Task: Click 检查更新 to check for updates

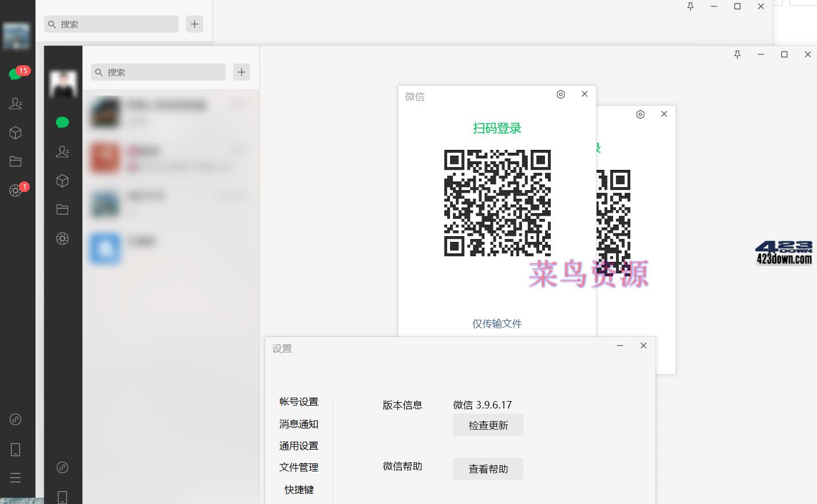Action: coord(488,424)
